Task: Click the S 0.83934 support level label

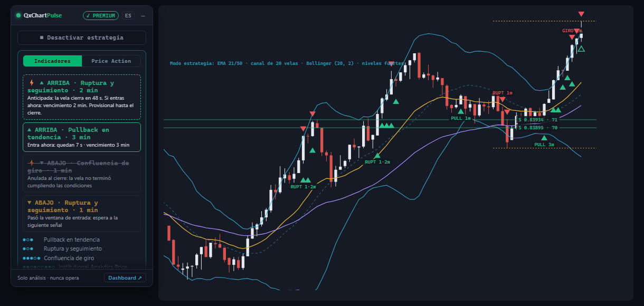Action: coord(538,120)
